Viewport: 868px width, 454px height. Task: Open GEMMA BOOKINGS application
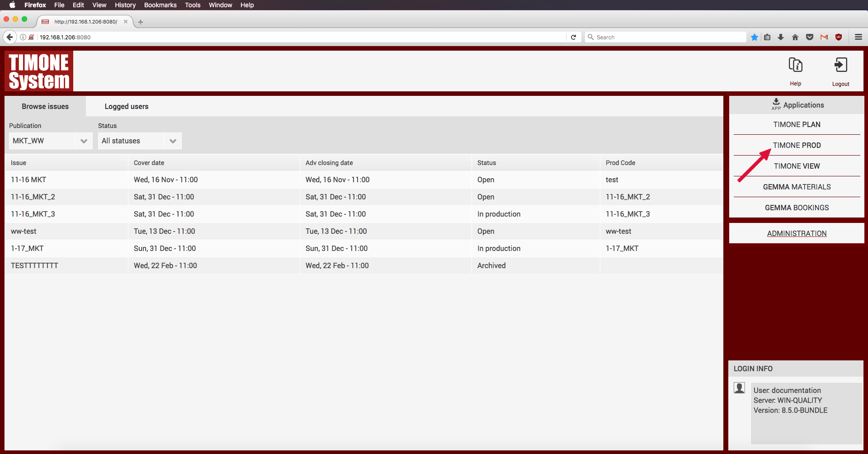click(x=797, y=208)
